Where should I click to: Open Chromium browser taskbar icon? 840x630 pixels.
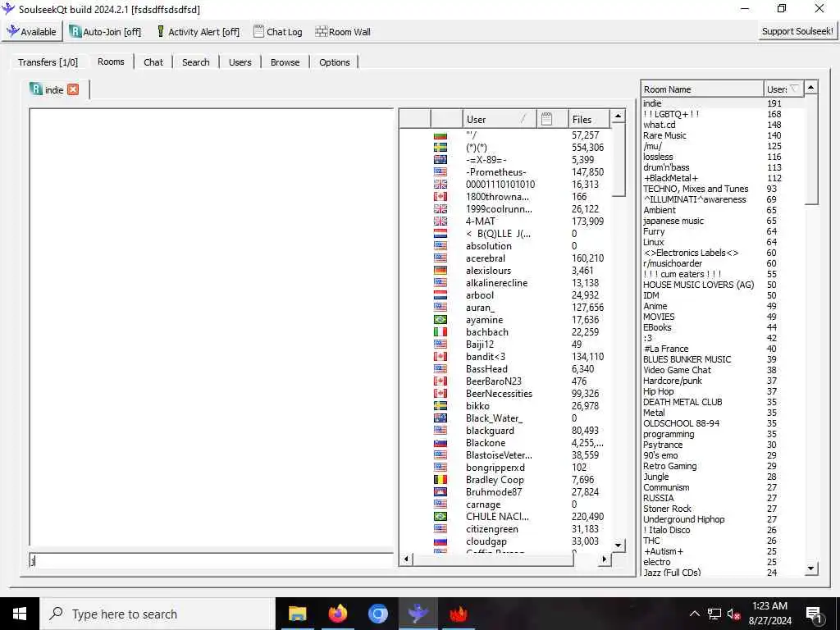[377, 614]
